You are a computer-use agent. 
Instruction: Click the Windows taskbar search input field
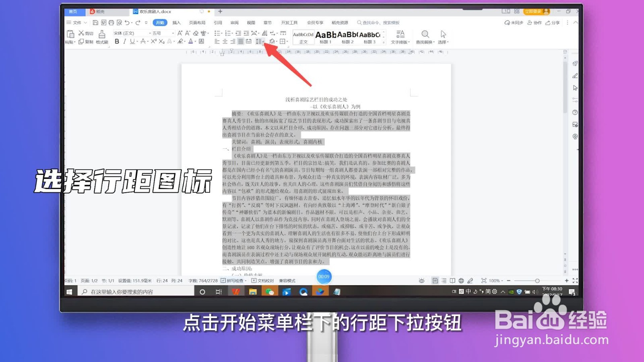click(x=133, y=292)
